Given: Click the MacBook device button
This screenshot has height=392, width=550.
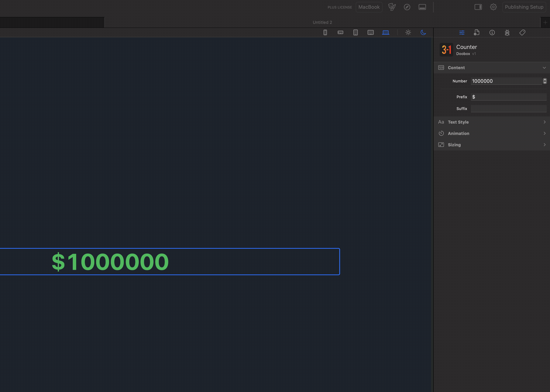Looking at the screenshot, I should tap(369, 7).
